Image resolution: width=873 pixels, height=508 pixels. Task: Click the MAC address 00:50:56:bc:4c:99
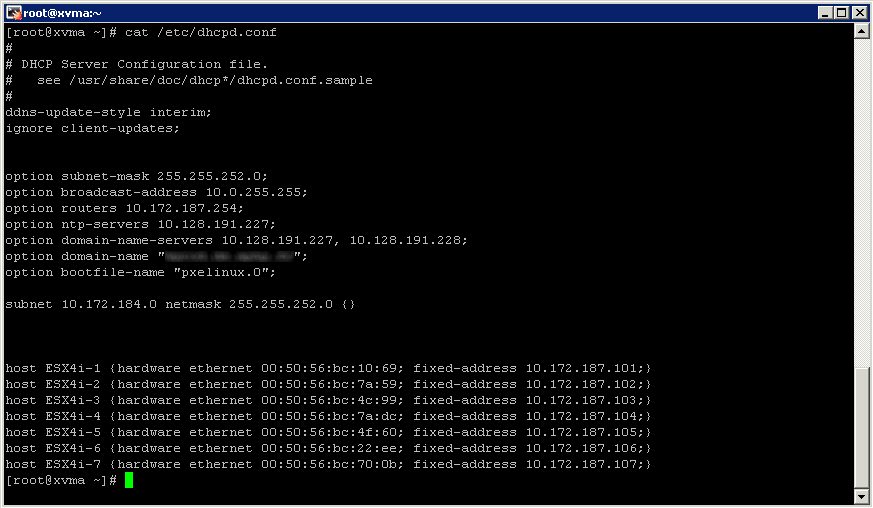[x=332, y=400]
